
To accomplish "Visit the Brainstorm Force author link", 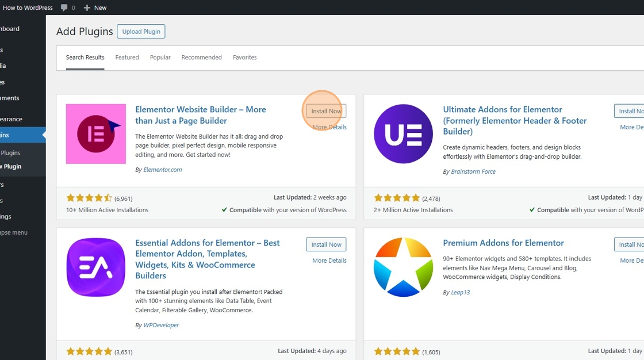I will pos(473,172).
